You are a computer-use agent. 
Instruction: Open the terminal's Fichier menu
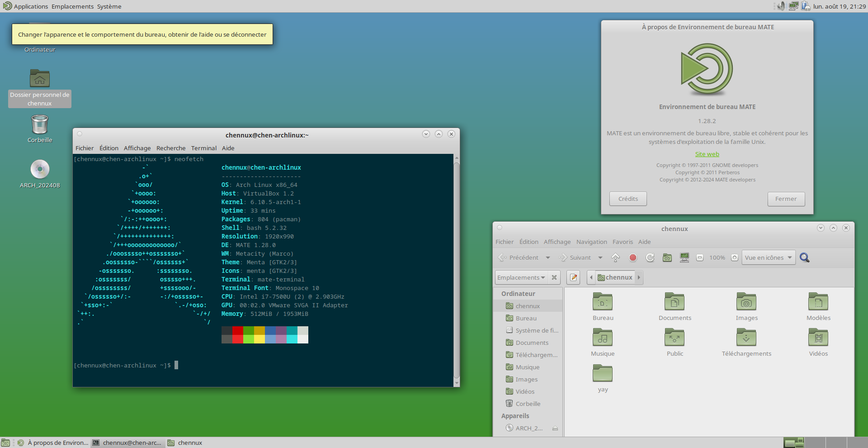[85, 148]
